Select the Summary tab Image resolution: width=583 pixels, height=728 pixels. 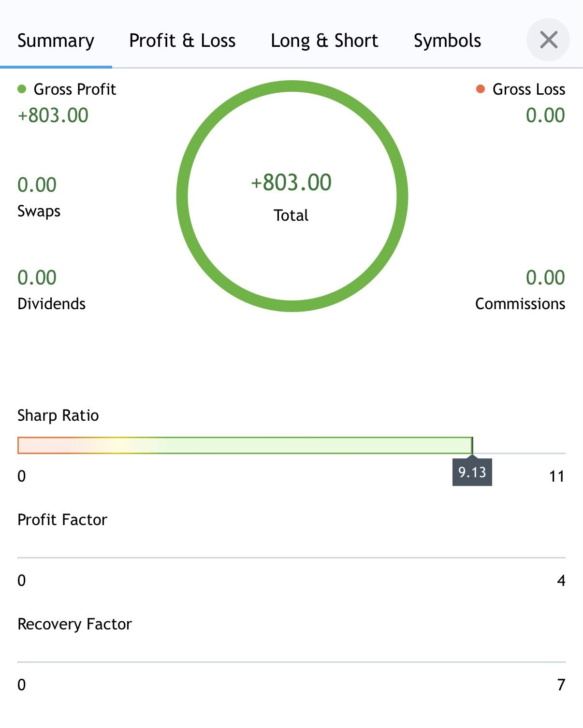[x=56, y=41]
